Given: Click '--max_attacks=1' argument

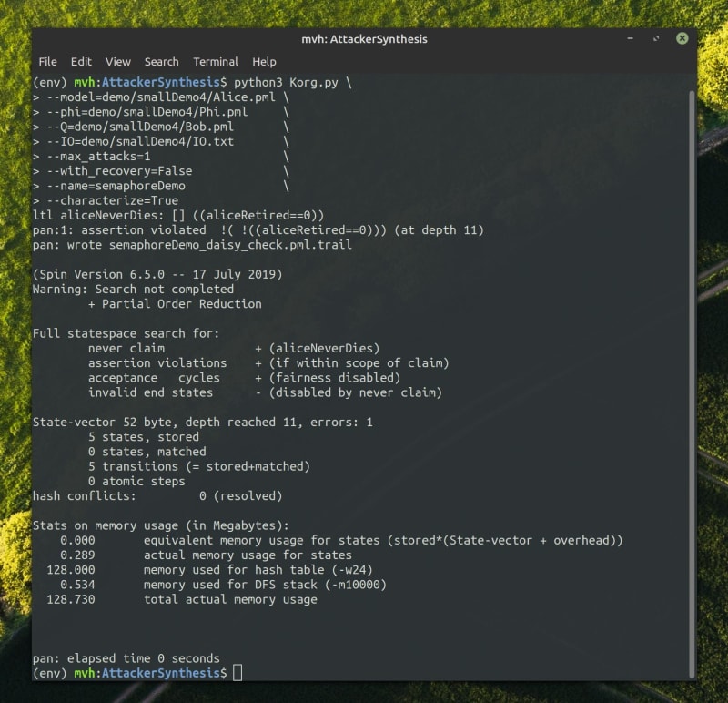Looking at the screenshot, I should coord(98,157).
